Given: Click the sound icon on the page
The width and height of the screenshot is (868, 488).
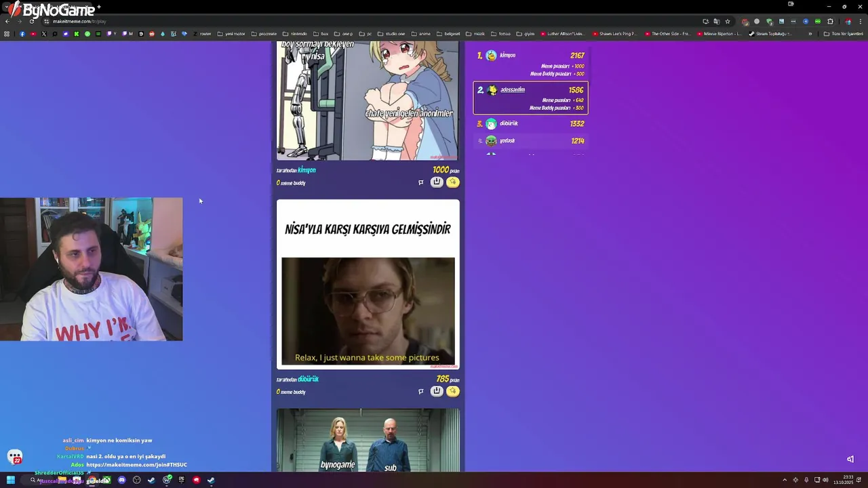Looking at the screenshot, I should 850,459.
